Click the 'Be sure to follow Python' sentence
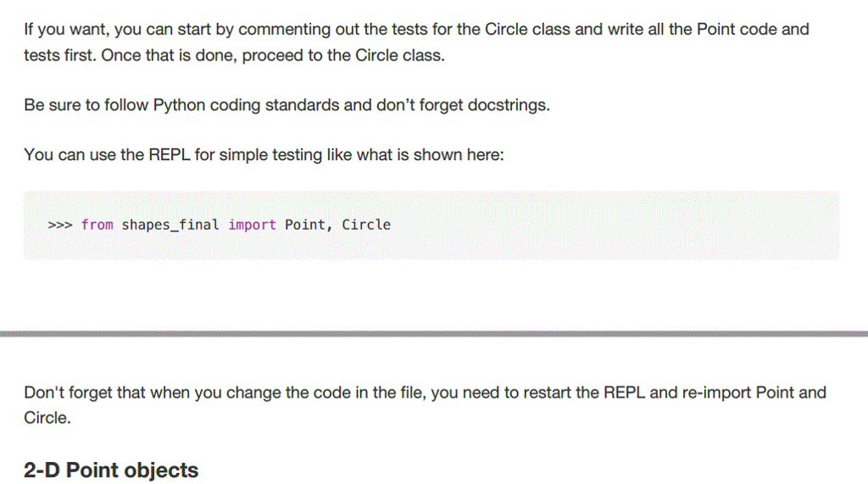Screen dimensions: 868x484 point(287,105)
